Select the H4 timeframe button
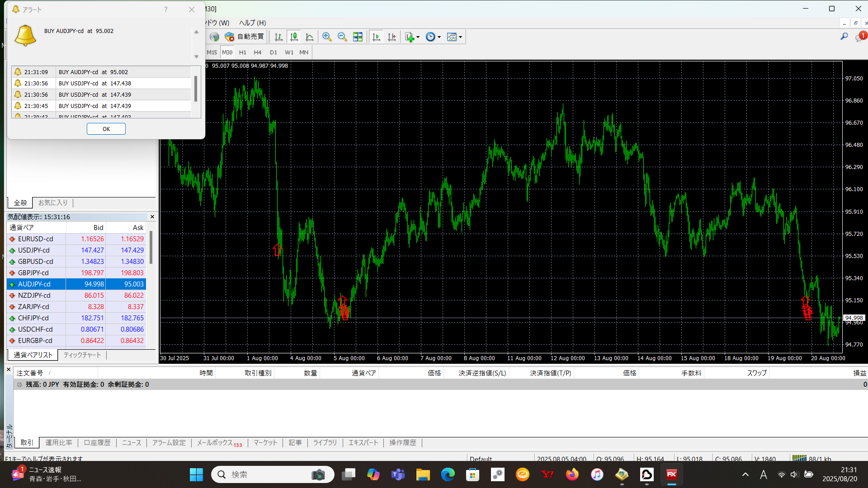 pyautogui.click(x=258, y=52)
